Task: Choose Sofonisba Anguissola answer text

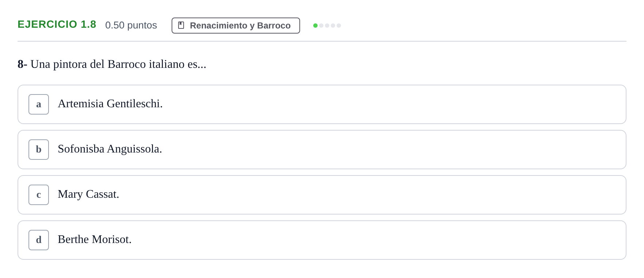Action: 110,149
